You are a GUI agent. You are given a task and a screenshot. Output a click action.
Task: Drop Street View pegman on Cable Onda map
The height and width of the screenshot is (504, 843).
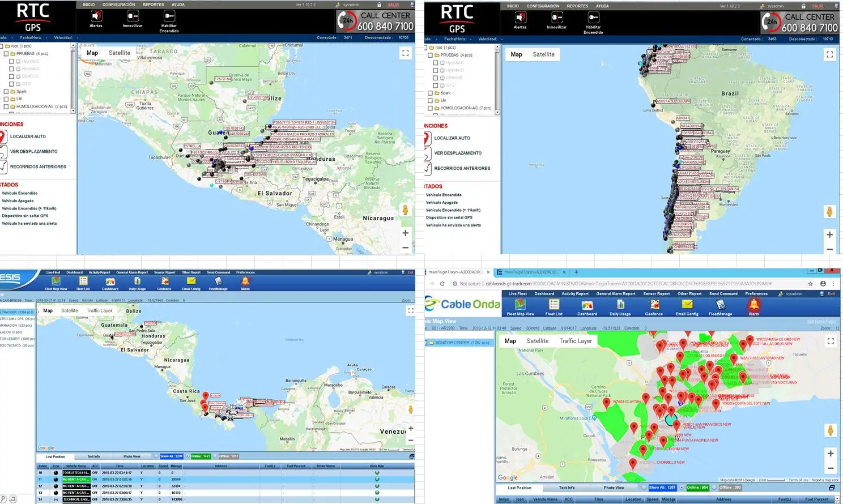coord(830,430)
